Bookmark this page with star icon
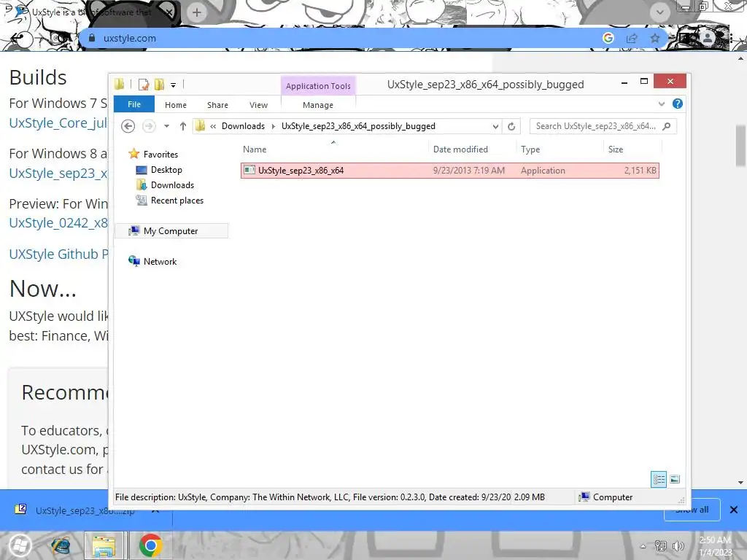 (x=655, y=38)
